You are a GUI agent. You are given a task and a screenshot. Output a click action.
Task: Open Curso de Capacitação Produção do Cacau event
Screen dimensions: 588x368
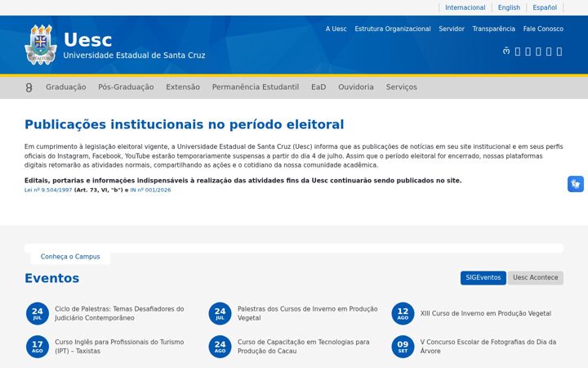click(x=303, y=347)
